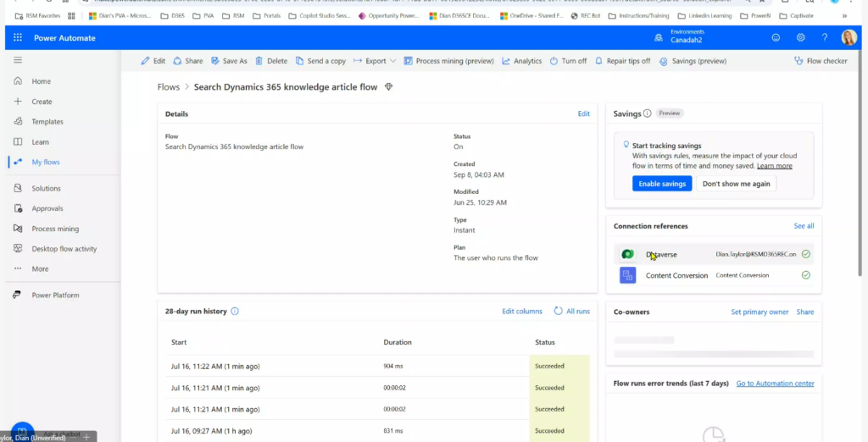
Task: Click the 28-day run history info icon
Action: coord(235,311)
